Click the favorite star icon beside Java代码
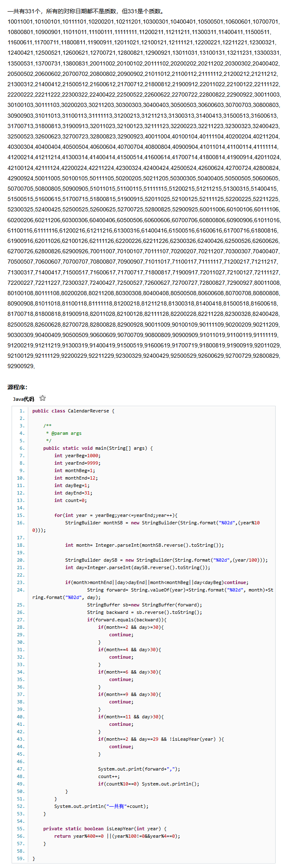Screen dimensions: 286x868 point(42,398)
